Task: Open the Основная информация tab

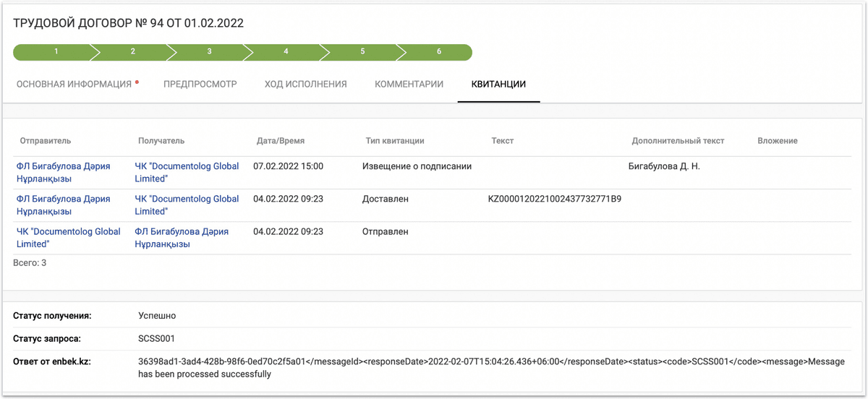Action: click(74, 84)
